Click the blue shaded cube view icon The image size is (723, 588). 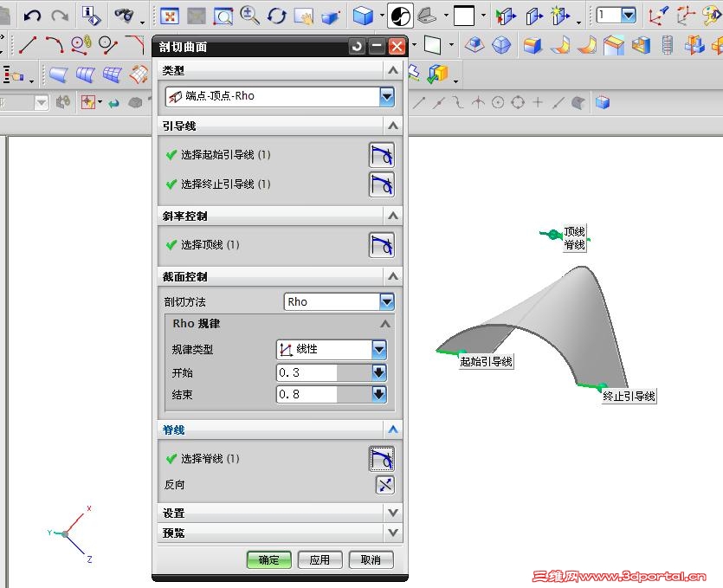[363, 16]
